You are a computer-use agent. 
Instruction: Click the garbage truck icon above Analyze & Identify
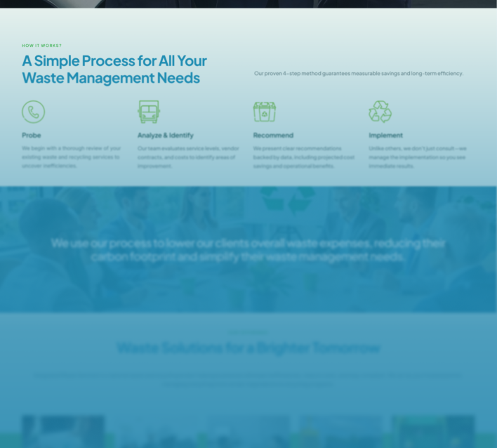[149, 112]
